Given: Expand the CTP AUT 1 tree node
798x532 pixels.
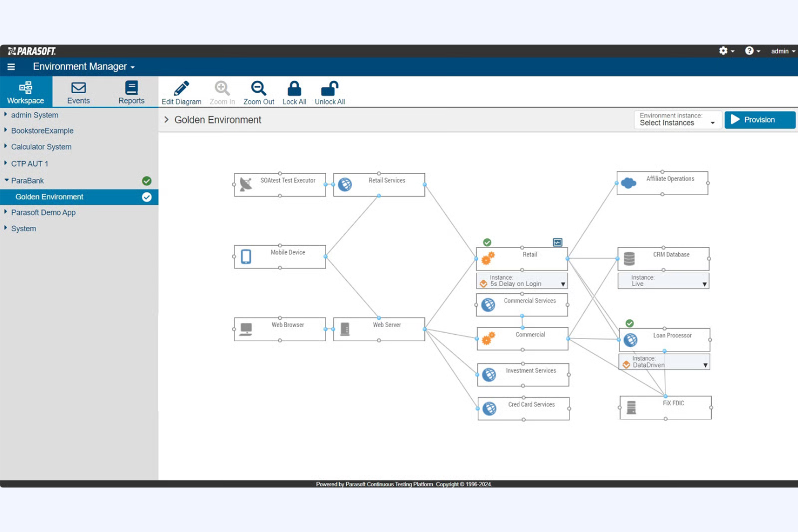Looking at the screenshot, I should point(6,163).
